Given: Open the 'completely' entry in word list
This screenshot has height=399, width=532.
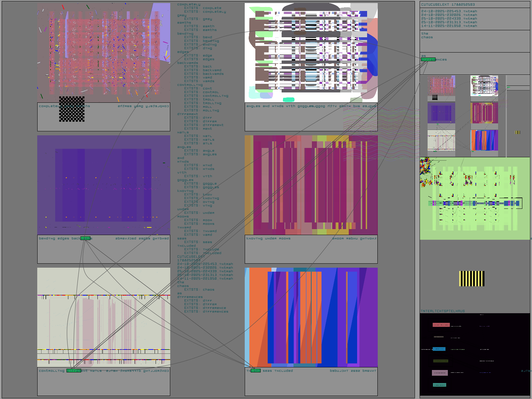Looking at the screenshot, I should (x=189, y=4).
